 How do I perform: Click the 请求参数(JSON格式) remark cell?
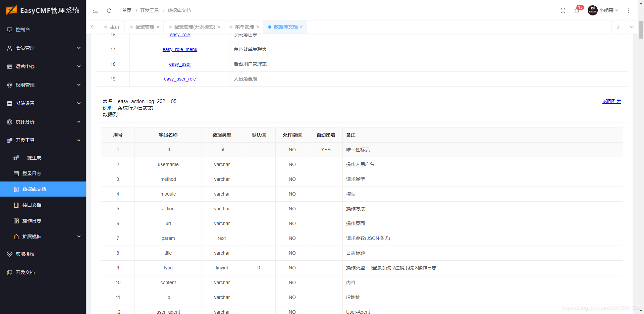pos(482,238)
